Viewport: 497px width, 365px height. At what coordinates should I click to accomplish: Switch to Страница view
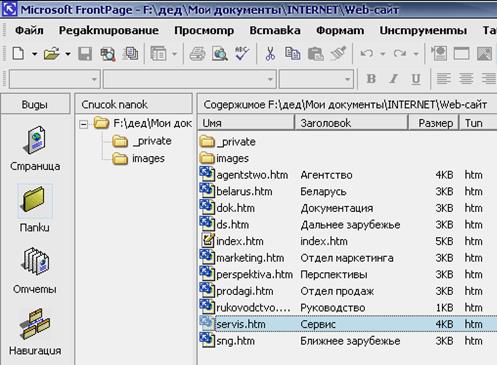tap(35, 149)
